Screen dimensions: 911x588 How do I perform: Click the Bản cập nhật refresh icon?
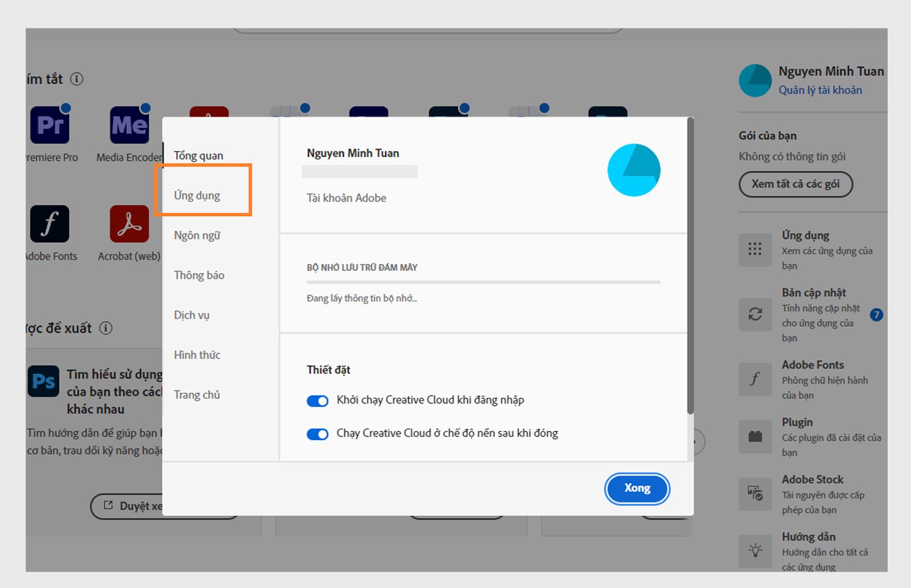pos(755,315)
